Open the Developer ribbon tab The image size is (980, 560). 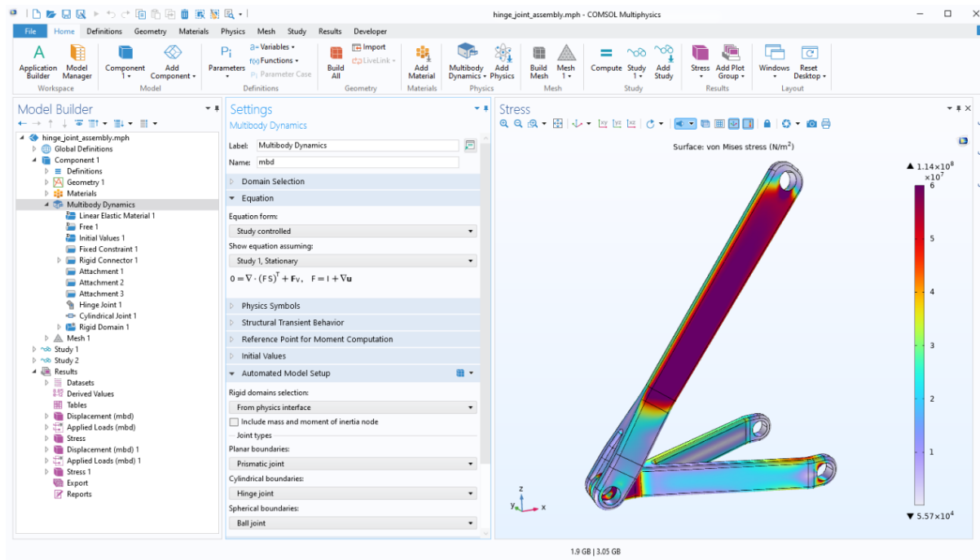coord(371,32)
